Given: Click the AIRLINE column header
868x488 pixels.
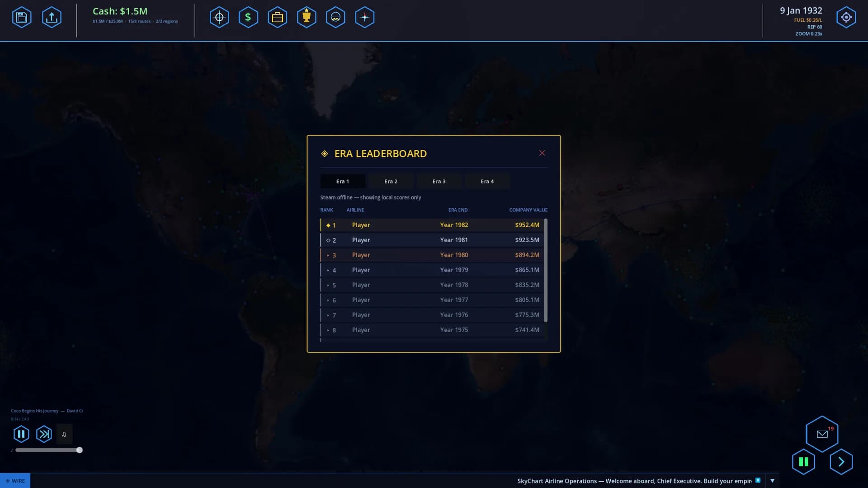Looking at the screenshot, I should [x=355, y=210].
